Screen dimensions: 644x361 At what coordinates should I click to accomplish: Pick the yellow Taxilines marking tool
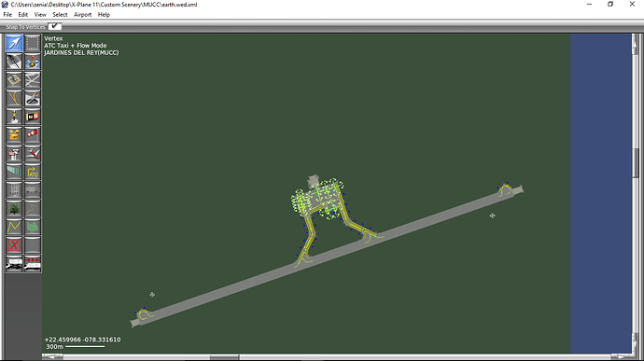coord(14,99)
